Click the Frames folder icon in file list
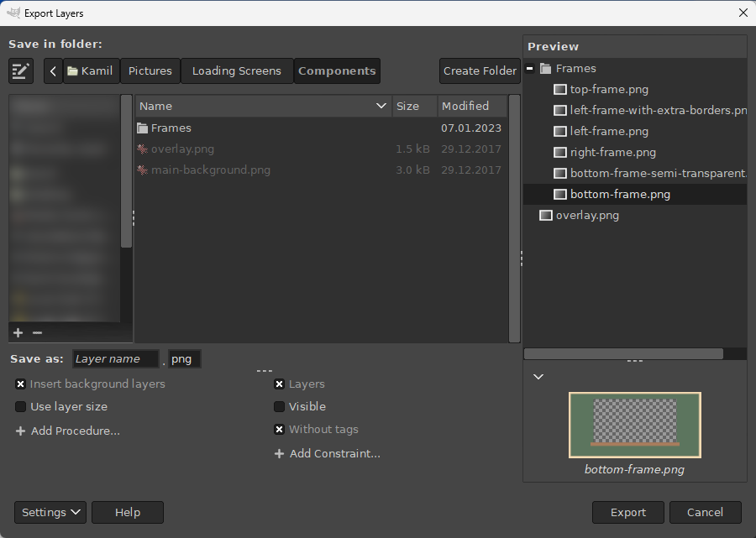Screen dimensions: 756x538 [x=142, y=128]
